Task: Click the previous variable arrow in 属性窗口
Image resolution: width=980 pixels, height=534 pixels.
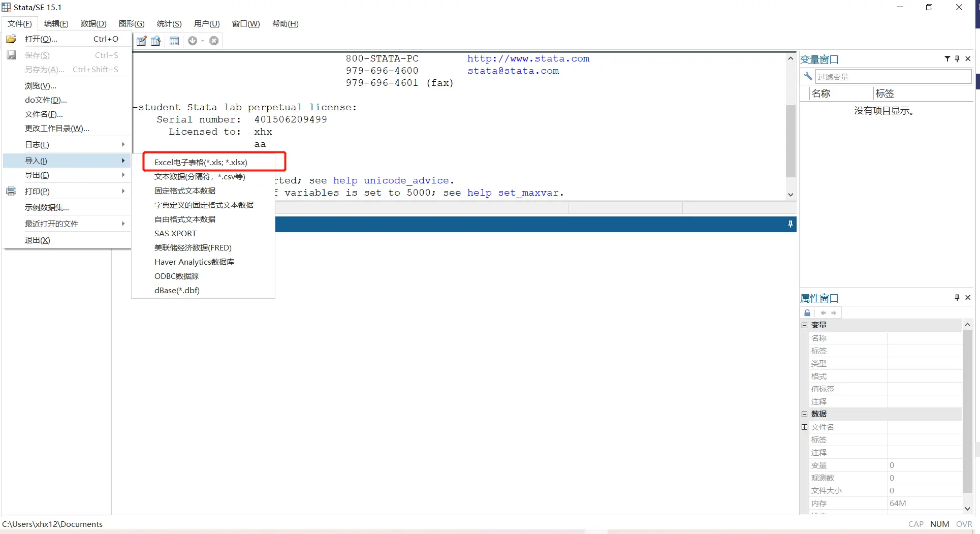Action: click(823, 313)
